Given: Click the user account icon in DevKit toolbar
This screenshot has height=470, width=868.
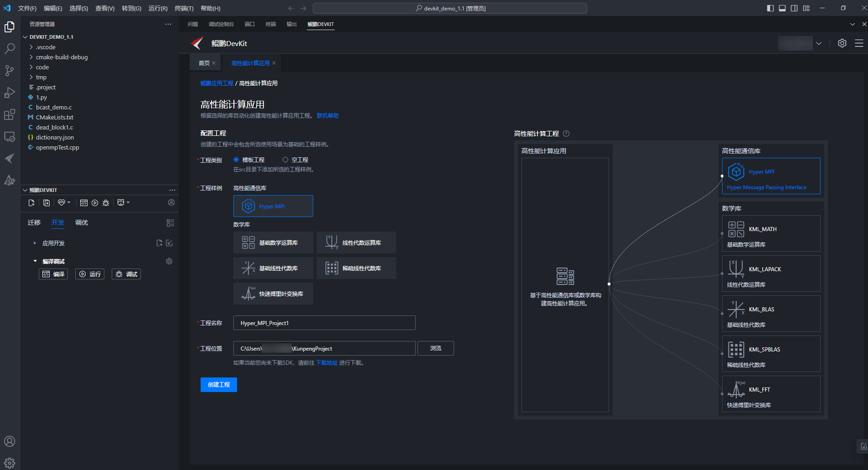Looking at the screenshot, I should 171,202.
